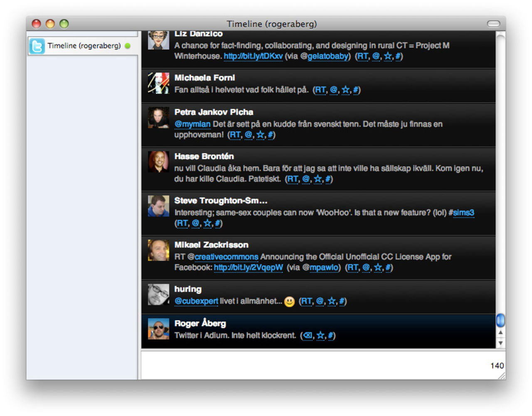Click the @cubexpert mention
Viewport: 532px width, 416px height.
tap(196, 301)
